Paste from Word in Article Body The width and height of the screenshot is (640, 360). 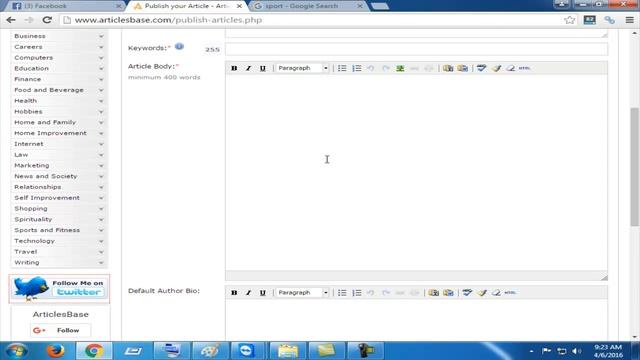462,68
